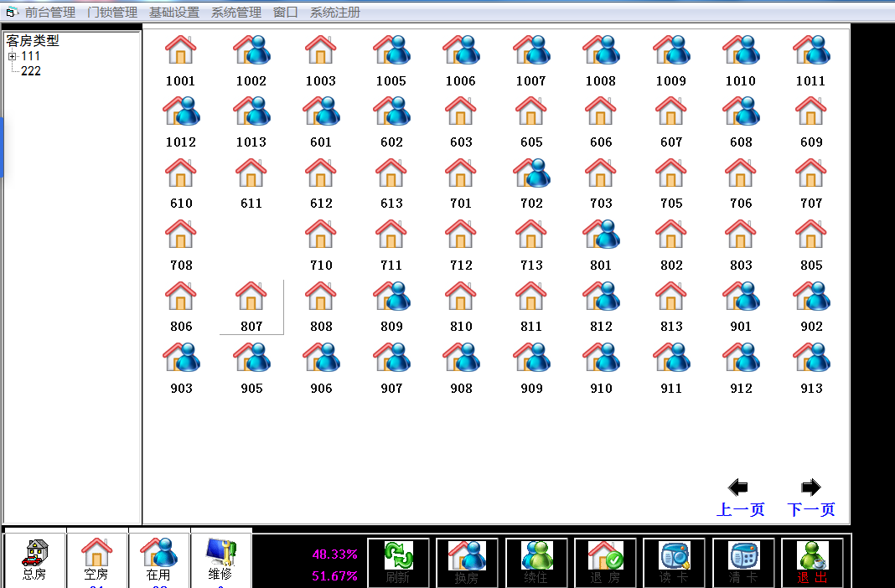Click room 809 occupied icon
The width and height of the screenshot is (895, 588).
coord(391,296)
